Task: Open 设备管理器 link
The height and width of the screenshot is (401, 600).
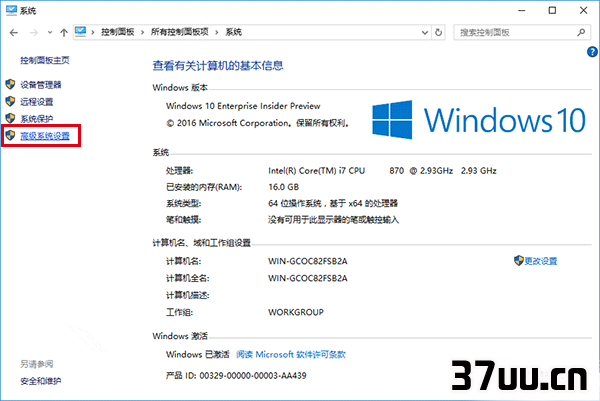Action: [41, 85]
